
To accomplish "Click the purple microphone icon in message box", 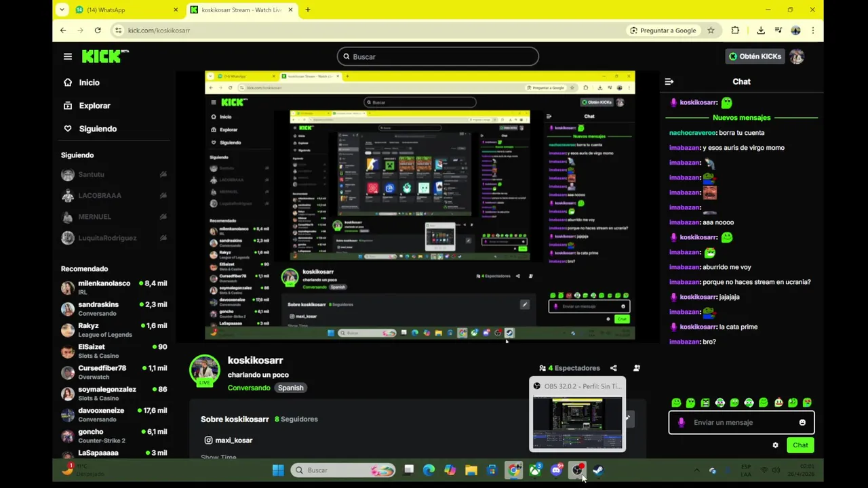I will (x=682, y=422).
